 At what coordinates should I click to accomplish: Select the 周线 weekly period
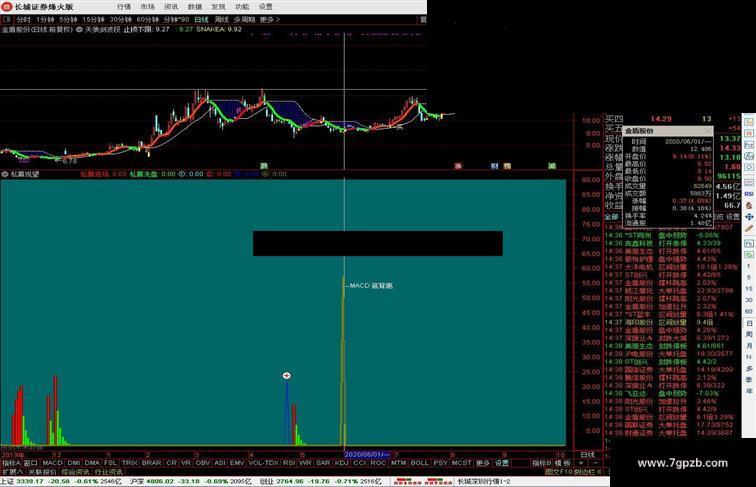point(221,20)
